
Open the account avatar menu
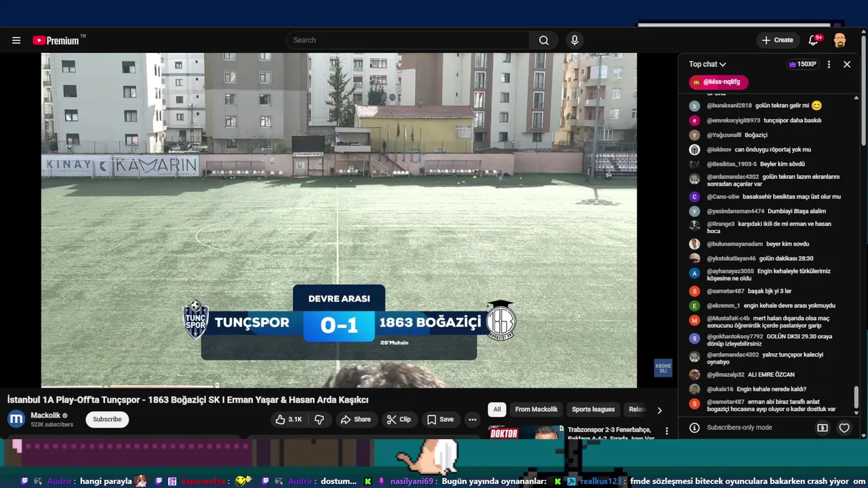(840, 40)
